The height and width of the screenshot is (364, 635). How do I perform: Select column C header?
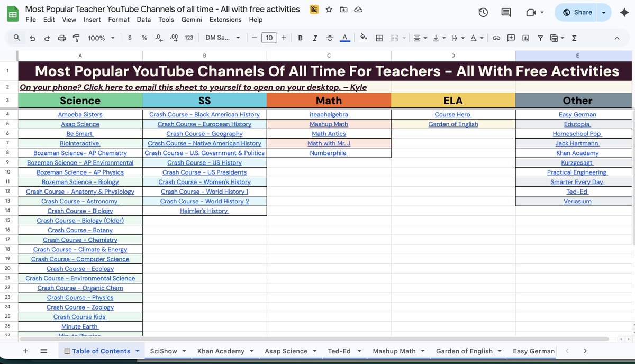pyautogui.click(x=329, y=56)
